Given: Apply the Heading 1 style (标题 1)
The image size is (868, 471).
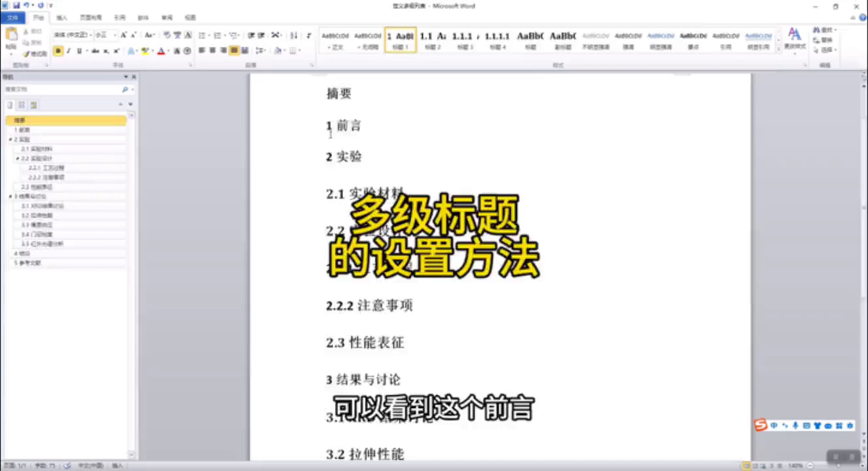Looking at the screenshot, I should (401, 41).
